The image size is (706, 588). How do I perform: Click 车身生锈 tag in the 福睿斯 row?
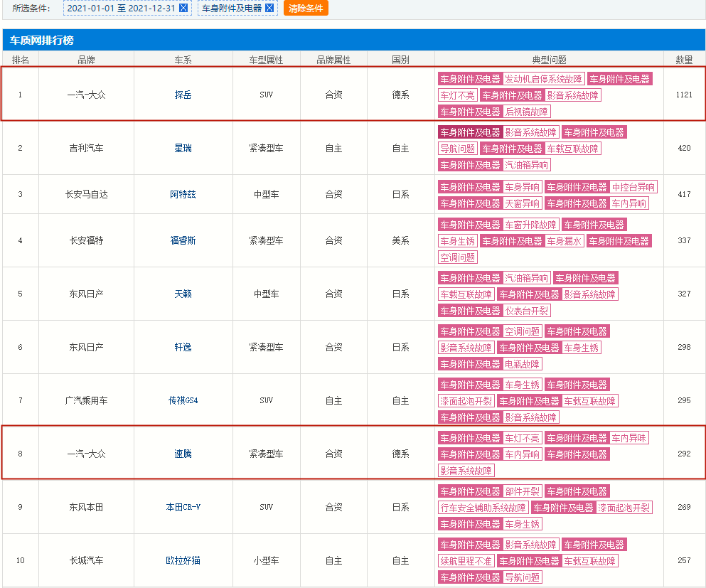457,241
